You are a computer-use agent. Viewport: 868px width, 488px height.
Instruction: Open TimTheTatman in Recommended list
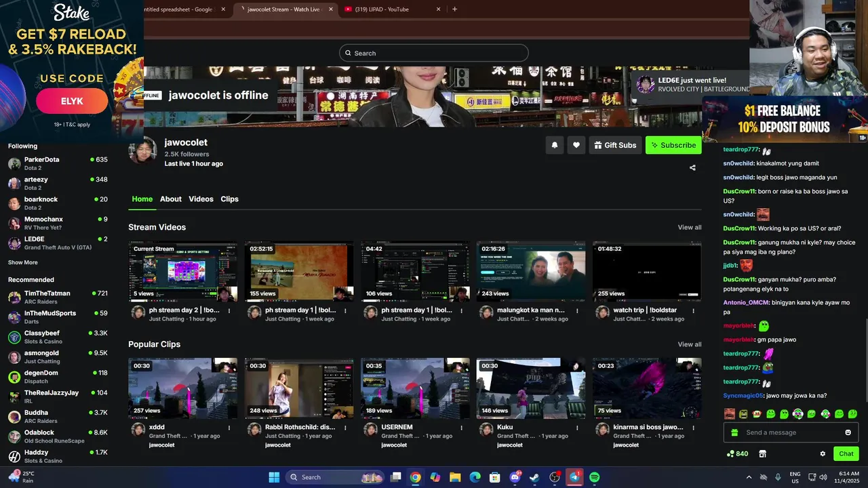click(x=58, y=297)
